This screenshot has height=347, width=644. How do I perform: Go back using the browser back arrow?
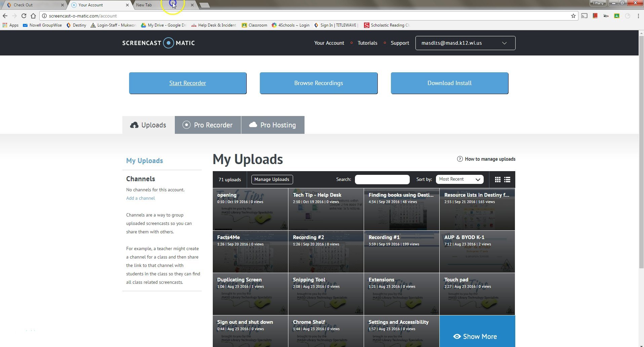coord(5,16)
